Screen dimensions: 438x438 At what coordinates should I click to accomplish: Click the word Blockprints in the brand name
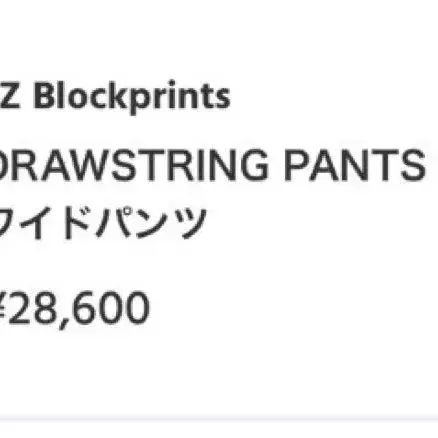132,97
